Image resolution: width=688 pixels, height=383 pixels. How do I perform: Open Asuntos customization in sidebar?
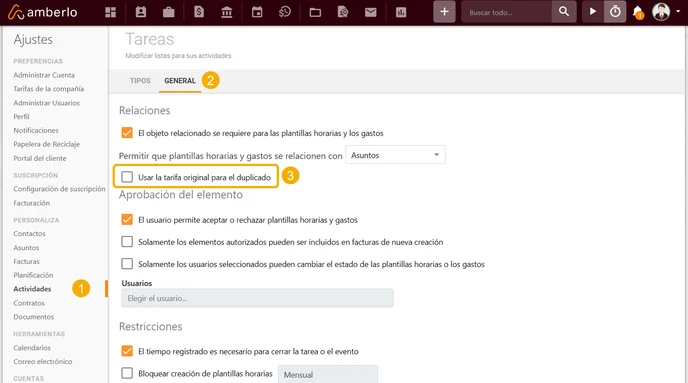(26, 247)
